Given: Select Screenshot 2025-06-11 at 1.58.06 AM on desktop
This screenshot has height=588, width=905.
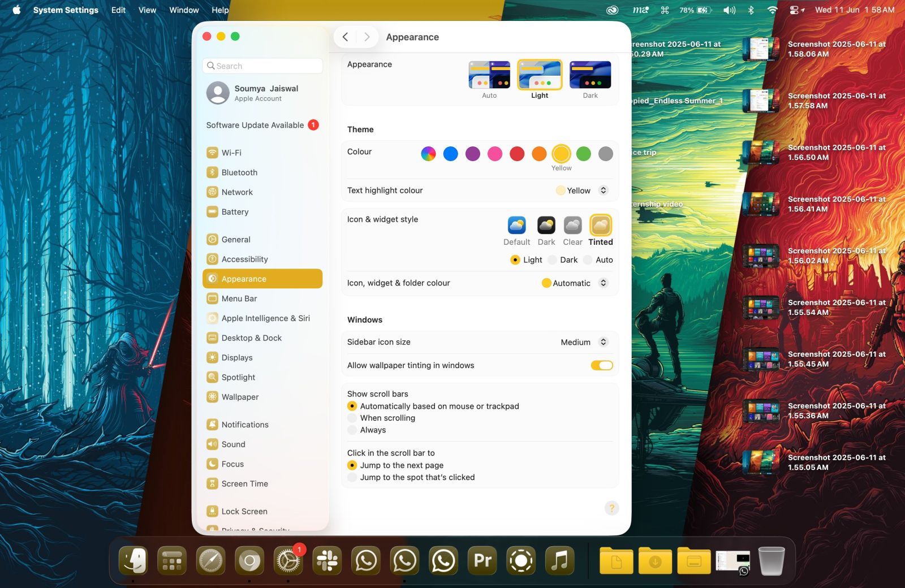Looking at the screenshot, I should [816, 49].
